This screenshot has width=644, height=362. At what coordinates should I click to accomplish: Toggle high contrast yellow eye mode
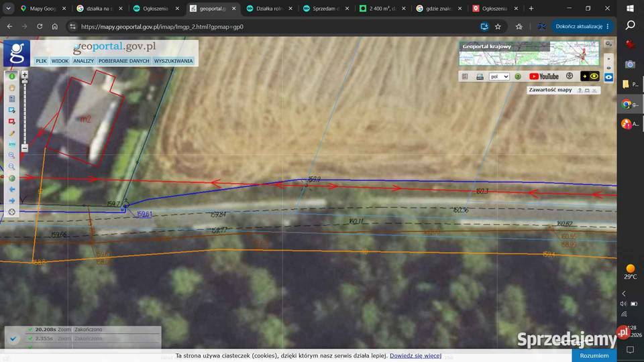(590, 76)
